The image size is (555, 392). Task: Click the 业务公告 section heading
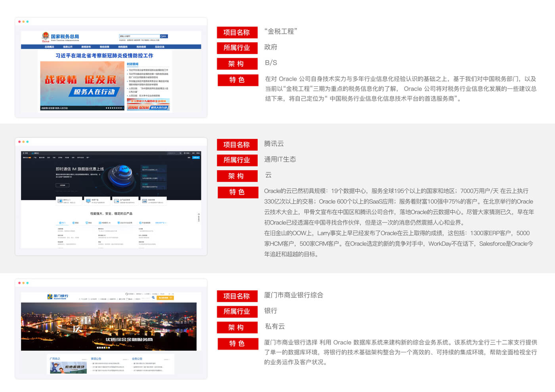[x=137, y=359]
